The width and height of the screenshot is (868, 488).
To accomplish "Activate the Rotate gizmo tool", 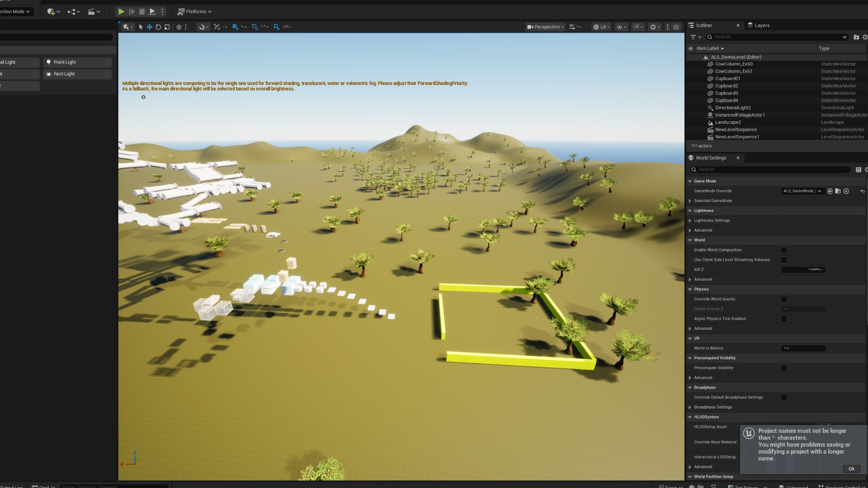I will 158,27.
